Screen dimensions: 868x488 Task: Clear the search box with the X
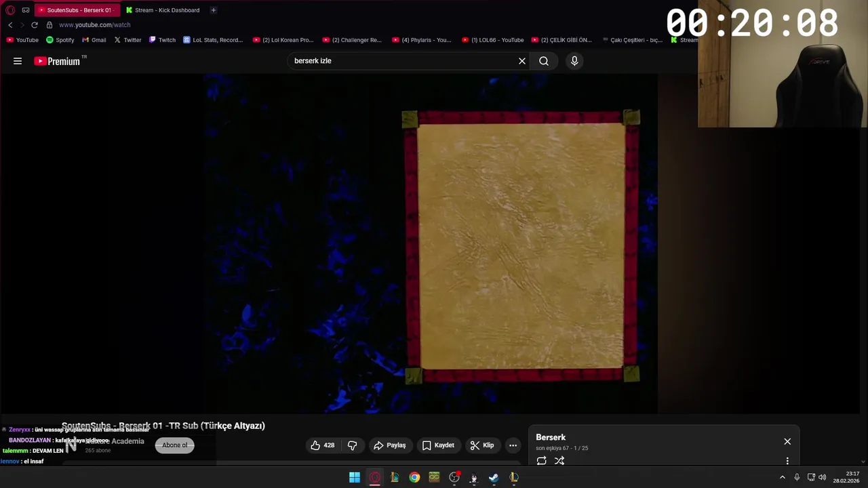pyautogui.click(x=522, y=61)
